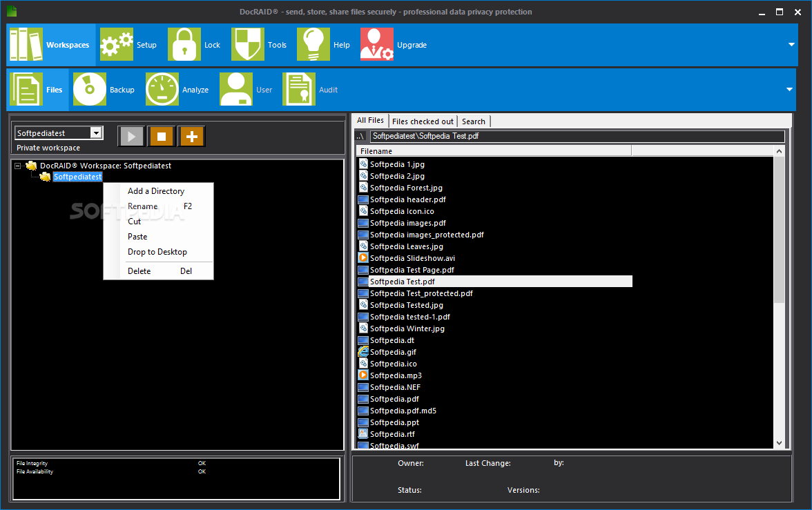Open the Tools shield icon
This screenshot has width=812, height=510.
click(x=247, y=45)
